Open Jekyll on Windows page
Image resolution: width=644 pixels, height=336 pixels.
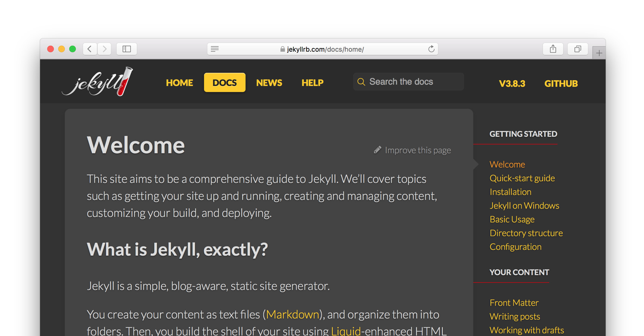[524, 205]
